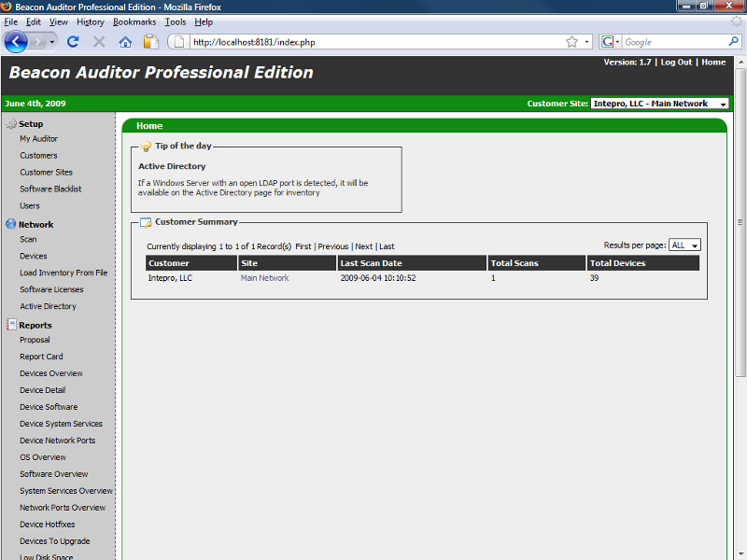The width and height of the screenshot is (747, 560).
Task: Go to the browser Home icon
Action: 125,42
